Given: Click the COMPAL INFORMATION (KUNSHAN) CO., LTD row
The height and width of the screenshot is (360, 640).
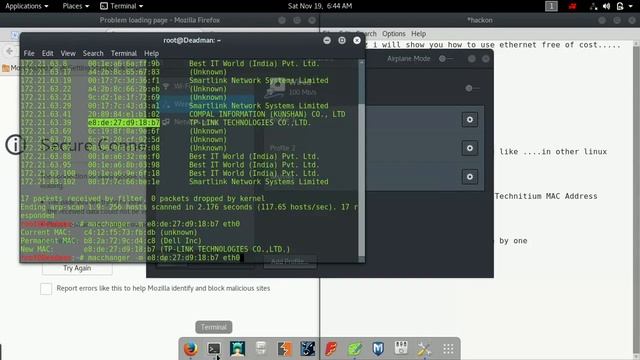Looking at the screenshot, I should pyautogui.click(x=267, y=114).
